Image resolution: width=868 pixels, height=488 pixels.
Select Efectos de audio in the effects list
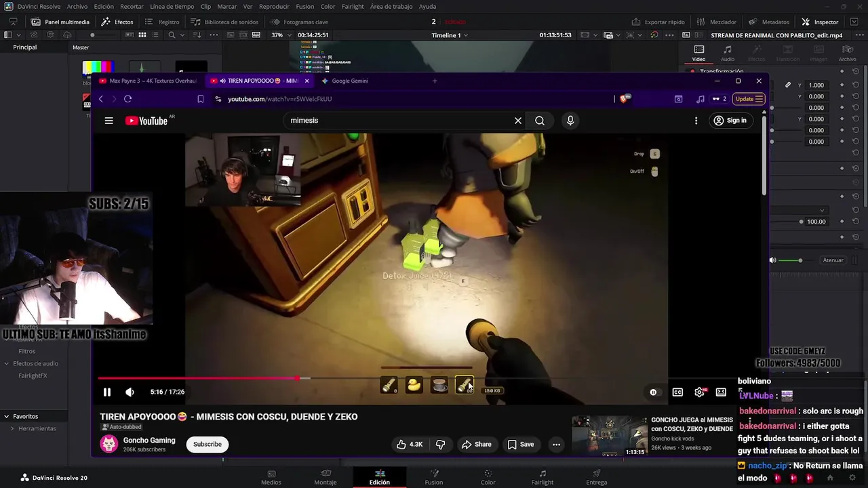(x=35, y=363)
